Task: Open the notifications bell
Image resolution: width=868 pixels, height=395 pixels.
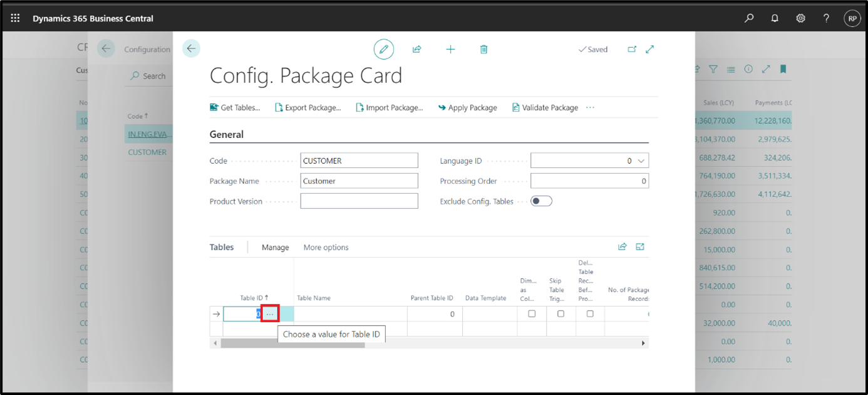Action: click(775, 18)
